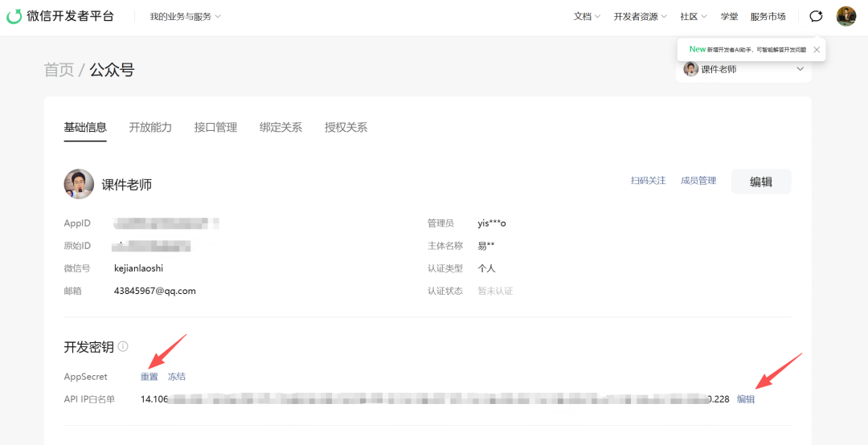Click the 个人 certification type value
Screen dimensions: 868x445
click(x=486, y=268)
